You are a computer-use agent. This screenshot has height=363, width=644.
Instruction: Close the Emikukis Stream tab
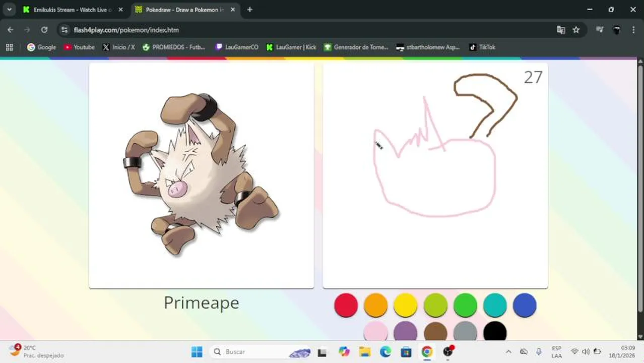[x=120, y=10]
